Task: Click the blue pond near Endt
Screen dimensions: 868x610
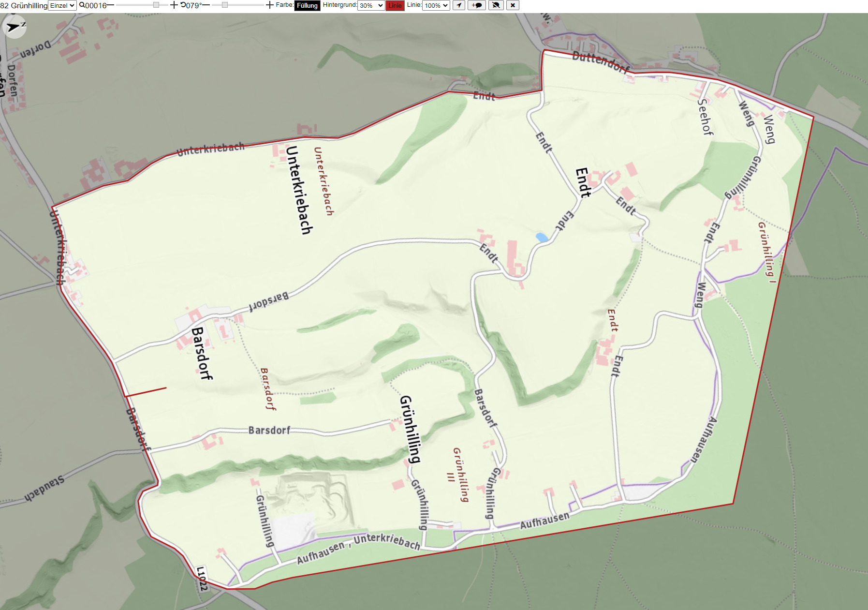Action: click(542, 237)
